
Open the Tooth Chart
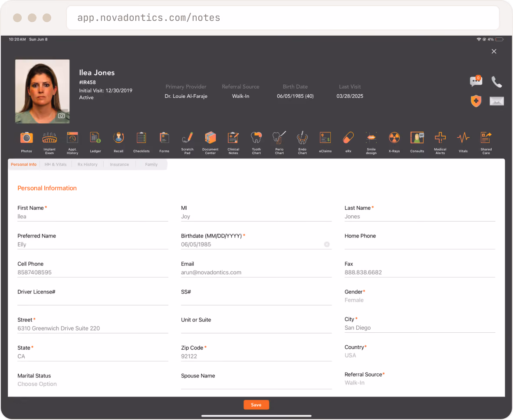pyautogui.click(x=256, y=138)
